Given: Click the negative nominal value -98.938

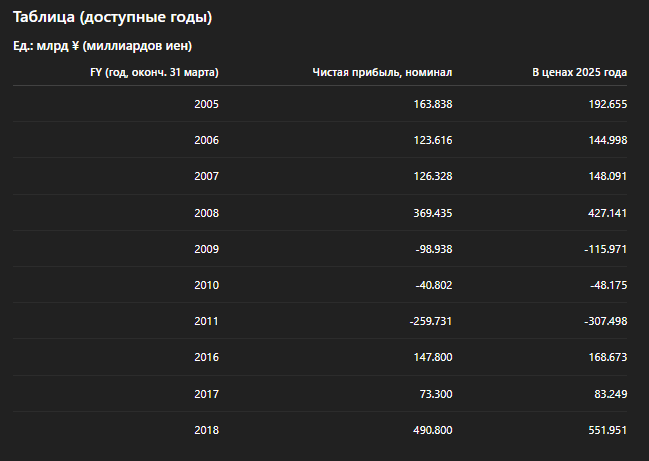Looking at the screenshot, I should coord(433,249).
